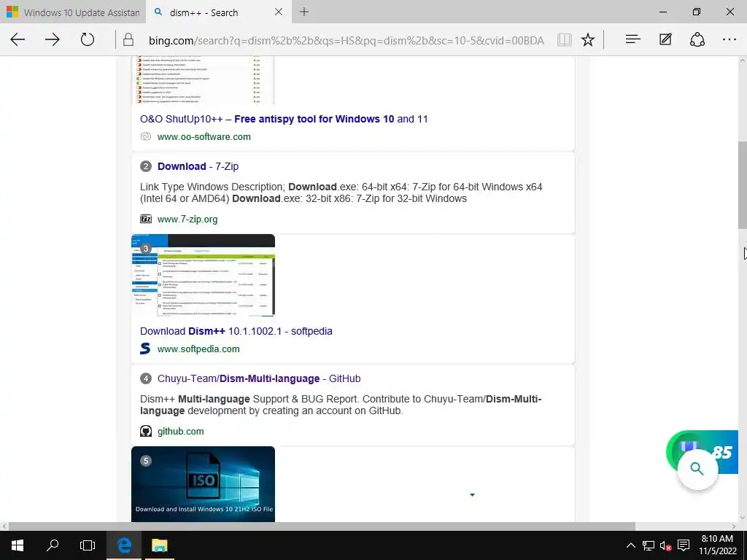Click Microsoft Edge taskbar icon
The image size is (747, 560).
(124, 545)
